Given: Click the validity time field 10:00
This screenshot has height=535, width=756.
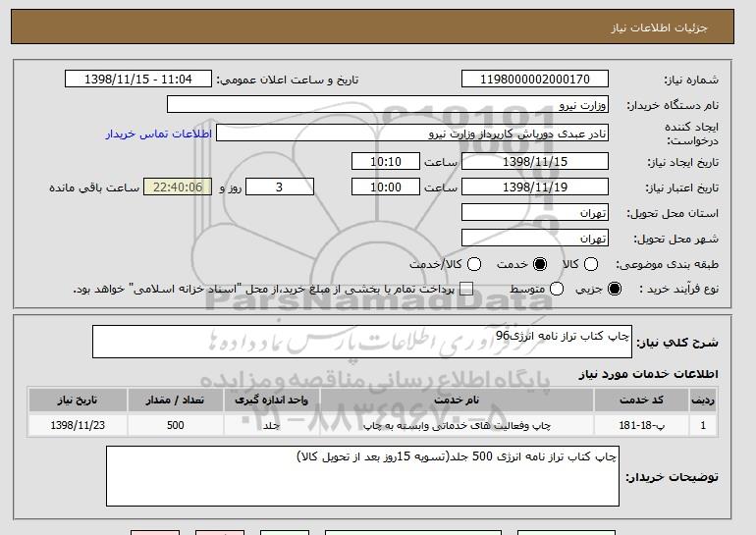Looking at the screenshot, I should 386,187.
